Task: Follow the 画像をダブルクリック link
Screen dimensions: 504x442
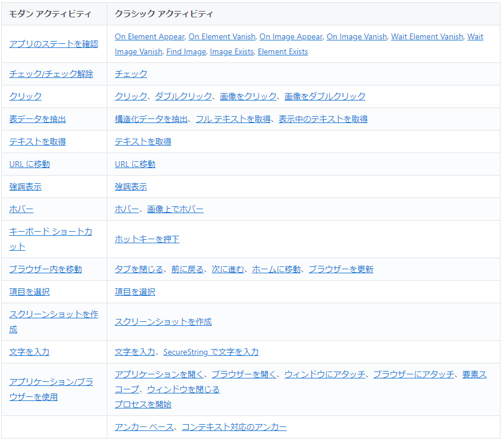Action: point(325,96)
